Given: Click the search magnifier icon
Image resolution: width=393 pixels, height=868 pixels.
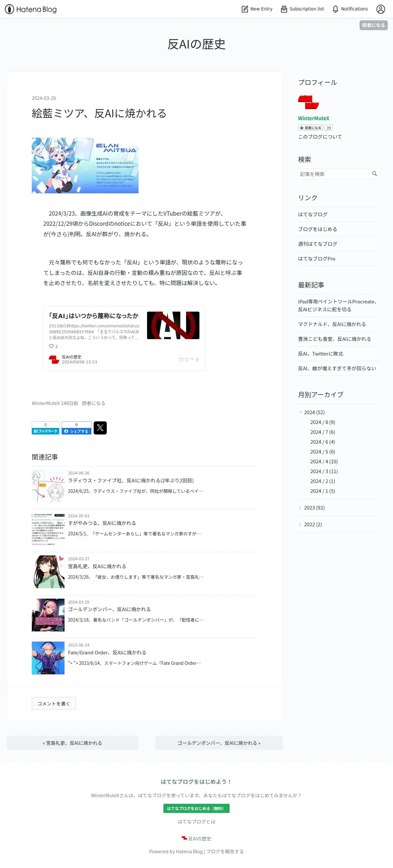Looking at the screenshot, I should pyautogui.click(x=374, y=174).
